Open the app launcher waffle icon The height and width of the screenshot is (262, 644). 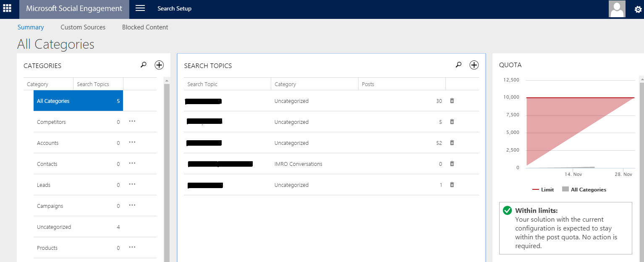7,8
